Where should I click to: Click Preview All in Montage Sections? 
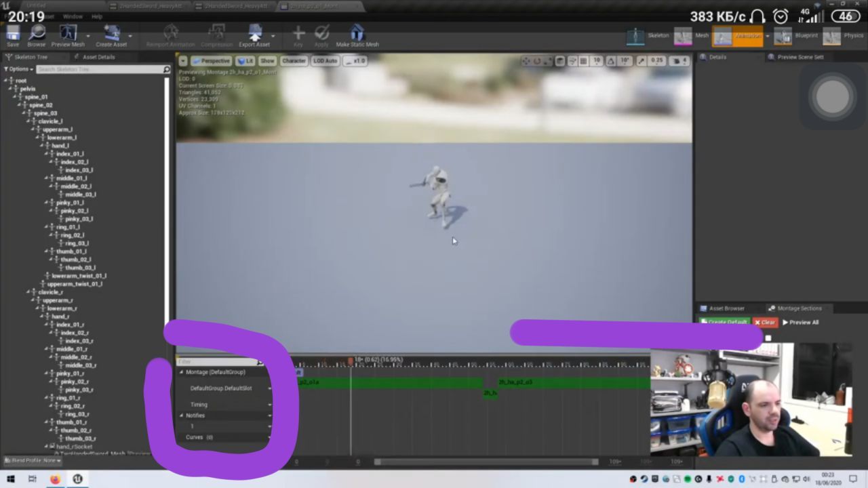click(801, 323)
